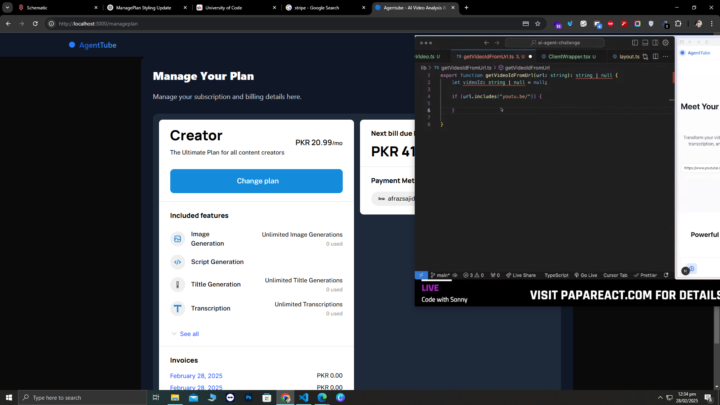Click the Change plan button
The width and height of the screenshot is (720, 405).
pos(256,181)
